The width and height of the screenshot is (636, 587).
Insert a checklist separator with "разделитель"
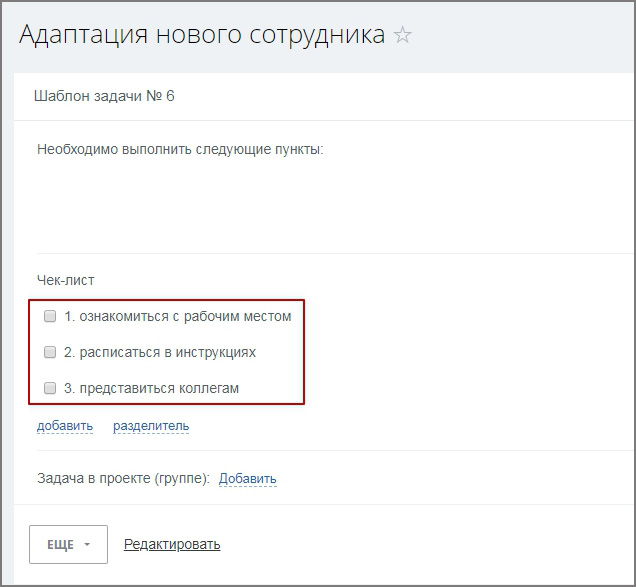pos(151,426)
